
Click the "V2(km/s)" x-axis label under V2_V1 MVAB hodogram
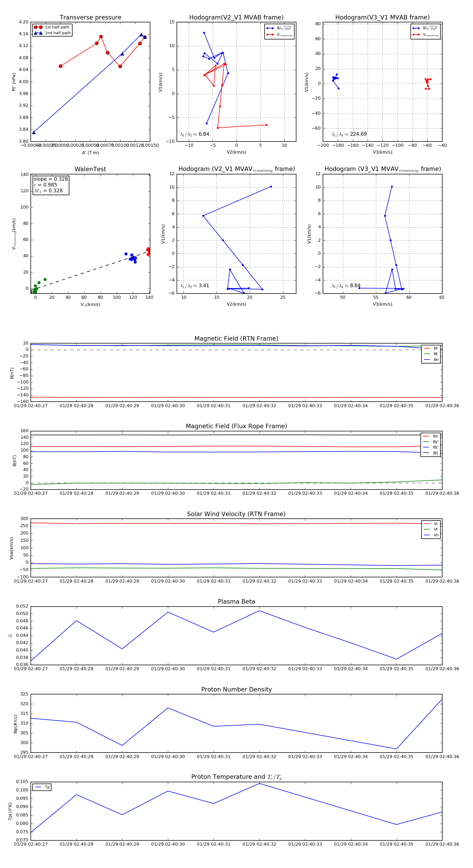(236, 152)
